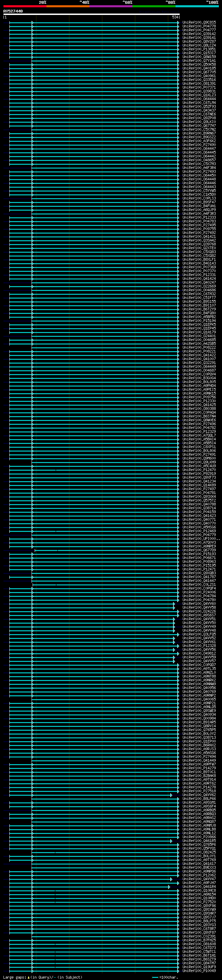This screenshot has width=222, height=980.
Task: Select hit UniRef100_Q4VV47
Action: click(x=199, y=879)
